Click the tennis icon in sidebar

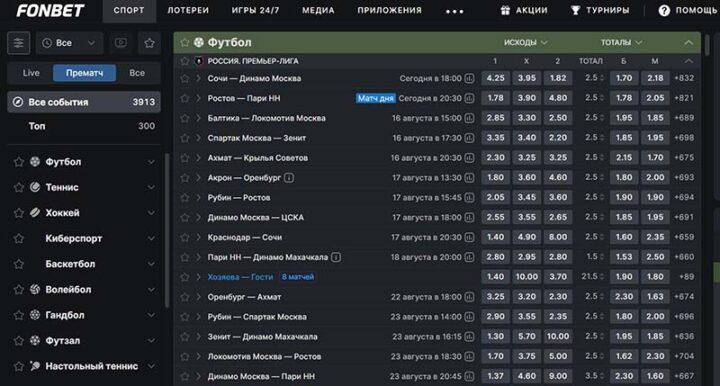pos(35,187)
